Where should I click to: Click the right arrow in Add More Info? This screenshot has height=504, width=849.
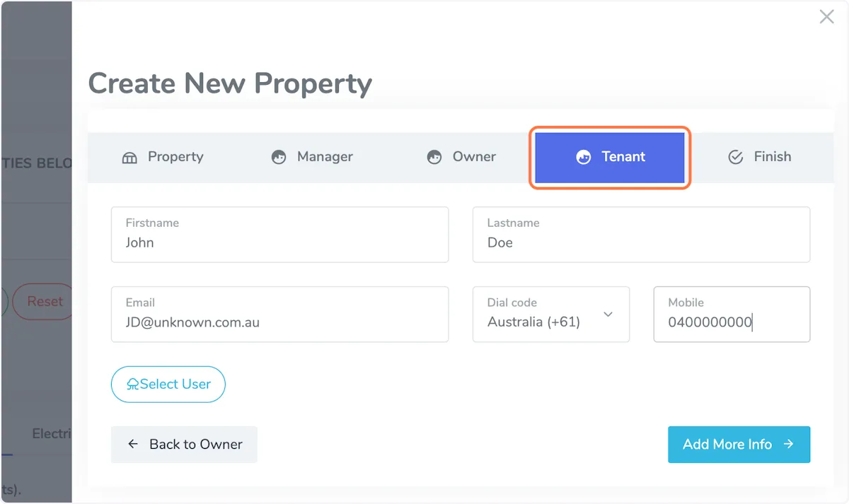[x=789, y=444]
